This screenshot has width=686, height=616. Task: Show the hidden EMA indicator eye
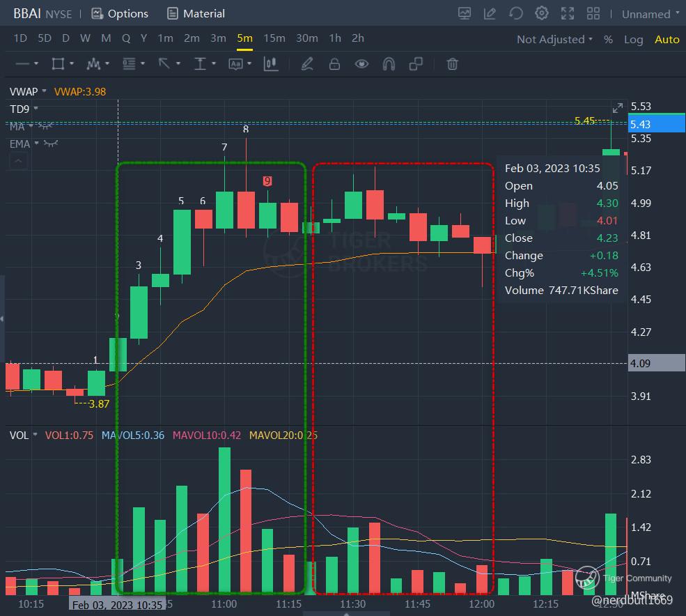pyautogui.click(x=51, y=144)
